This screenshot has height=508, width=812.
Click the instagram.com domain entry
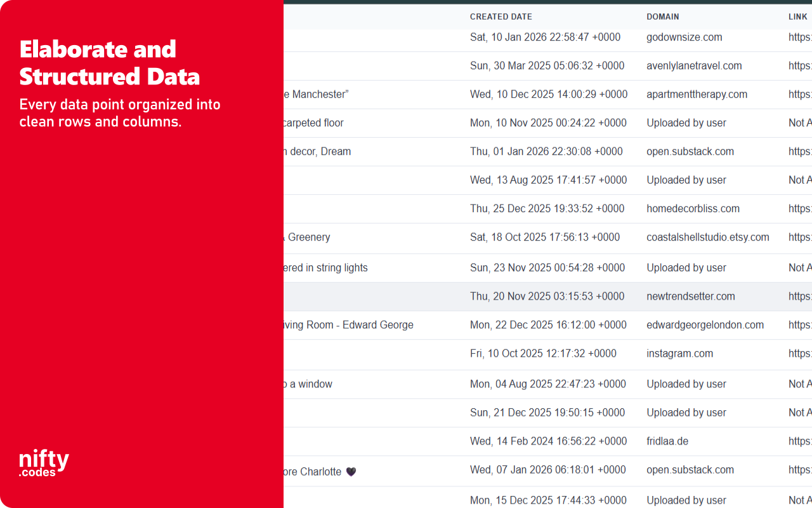click(680, 353)
